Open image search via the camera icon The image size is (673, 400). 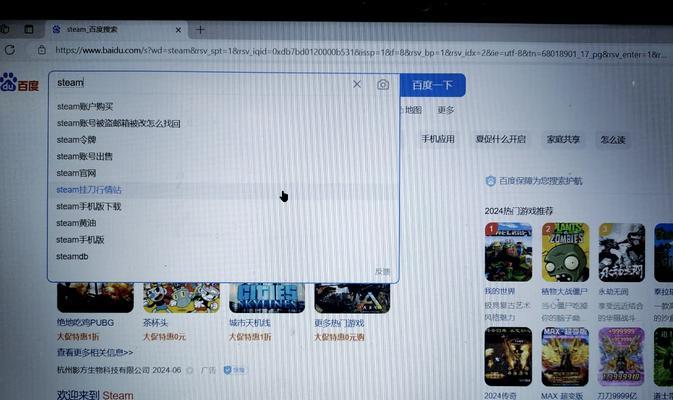click(x=383, y=85)
